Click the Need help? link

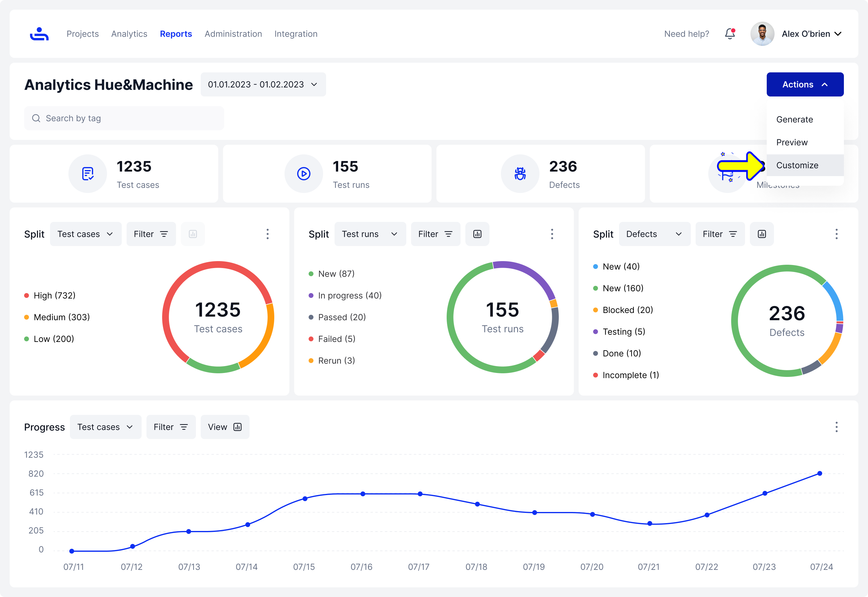pos(686,34)
